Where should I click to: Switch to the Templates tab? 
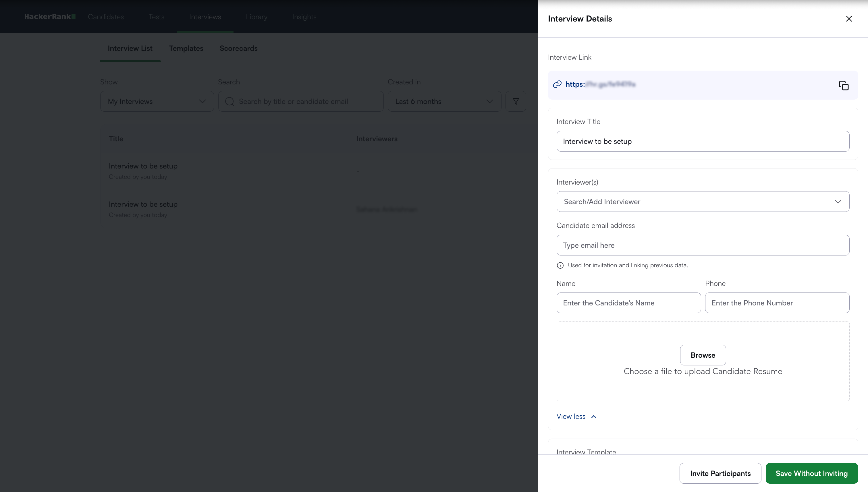186,48
